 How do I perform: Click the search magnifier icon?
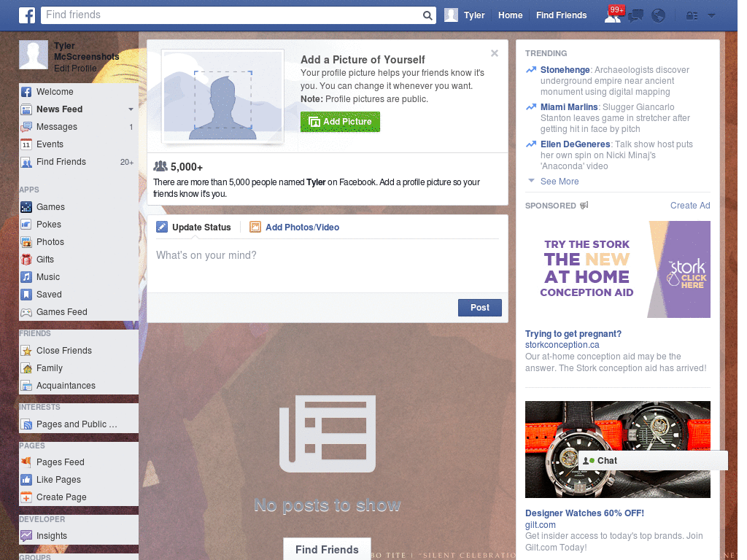tap(427, 15)
